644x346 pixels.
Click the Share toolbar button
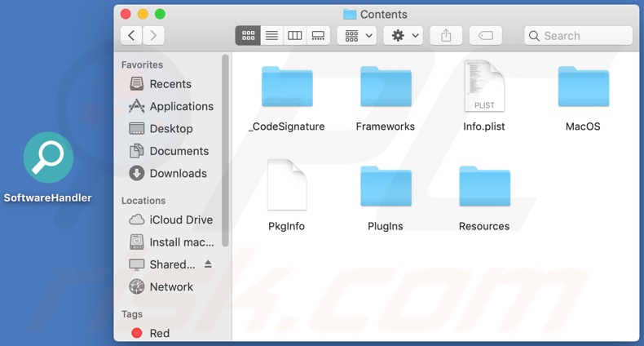[x=446, y=36]
